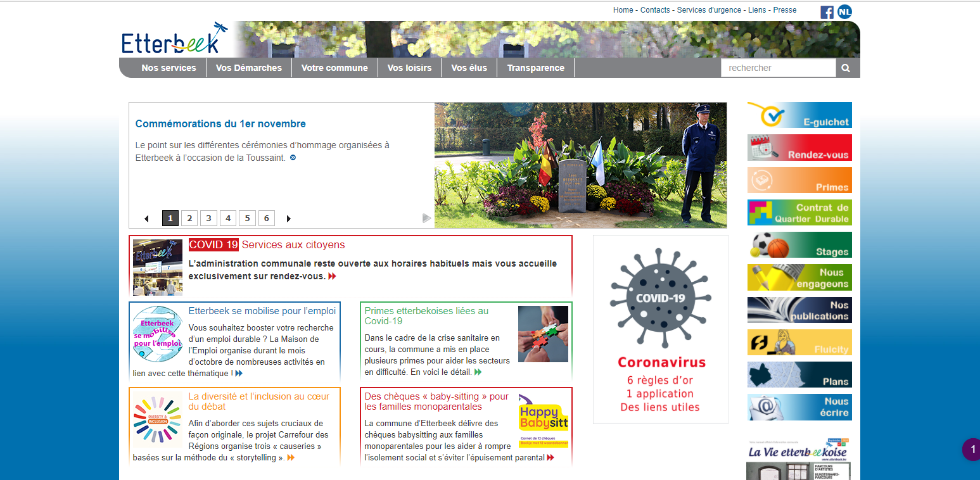Click the Services d'urgence top link
The height and width of the screenshot is (480, 980).
tap(710, 10)
